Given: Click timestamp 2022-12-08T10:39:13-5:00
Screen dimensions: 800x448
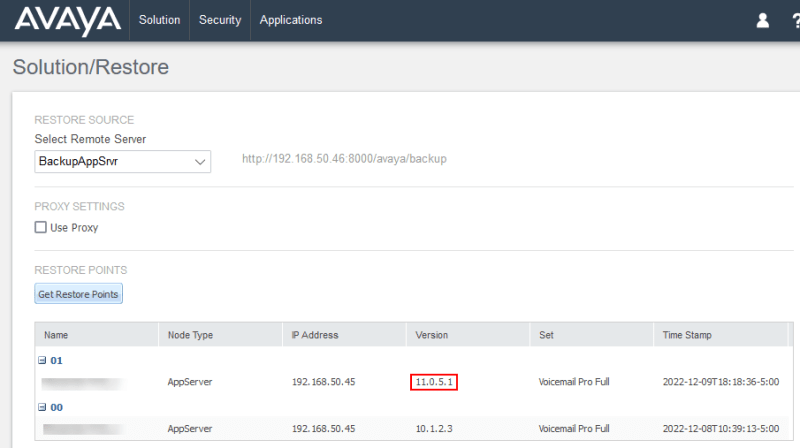Looking at the screenshot, I should tap(721, 429).
